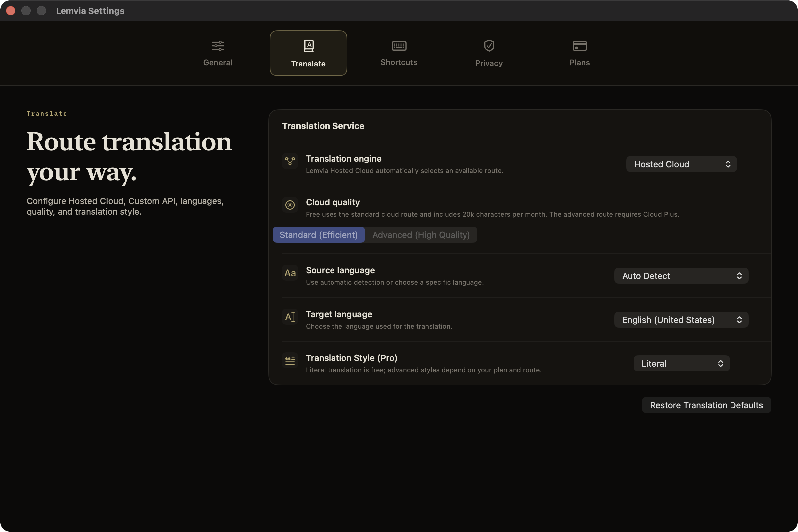Select Advanced (High Quality) cloud quality

421,235
